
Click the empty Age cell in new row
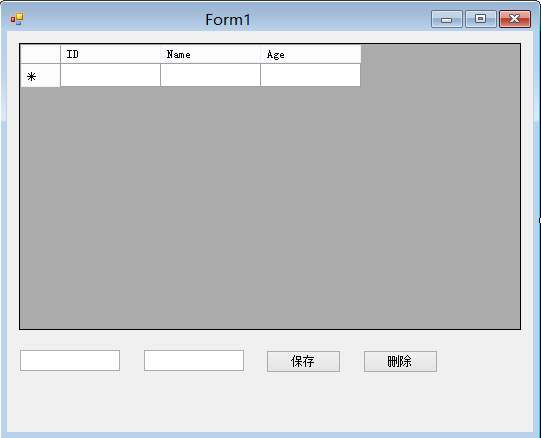pyautogui.click(x=311, y=75)
